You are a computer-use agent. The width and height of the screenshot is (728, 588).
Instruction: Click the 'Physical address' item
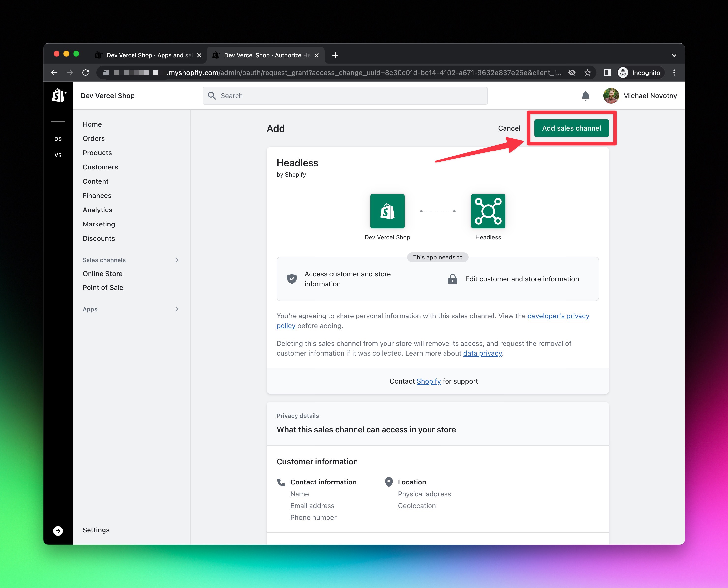[x=424, y=494]
